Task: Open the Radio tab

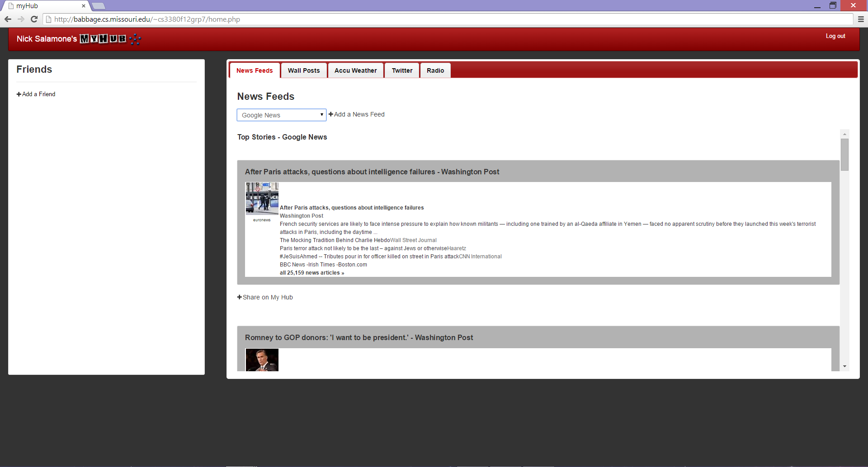Action: coord(435,70)
